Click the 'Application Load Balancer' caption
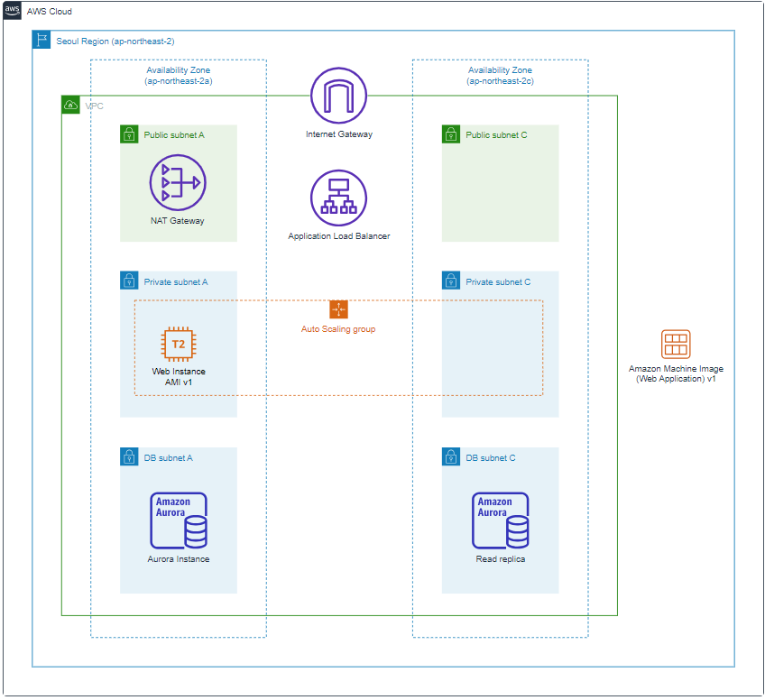 click(339, 236)
